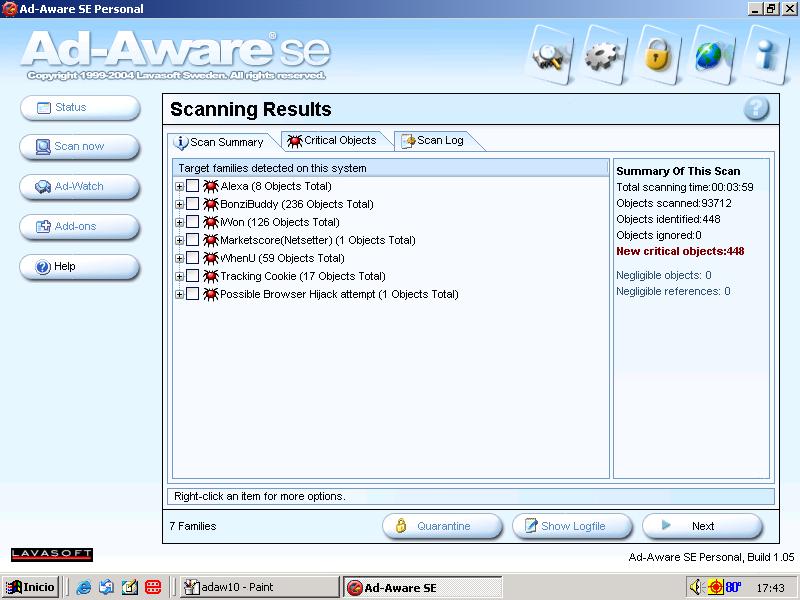Click the pencil-and-note quick launch icon
This screenshot has width=800, height=600.
130,587
